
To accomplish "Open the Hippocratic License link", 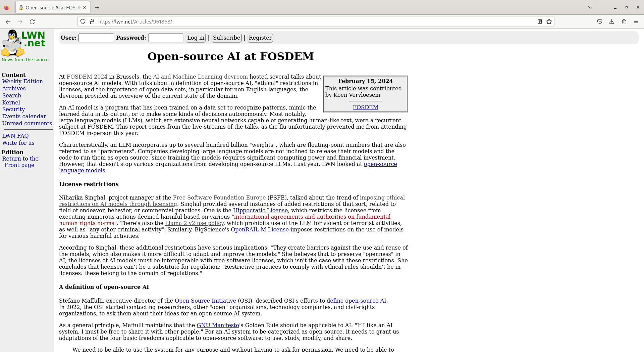I will click(260, 210).
